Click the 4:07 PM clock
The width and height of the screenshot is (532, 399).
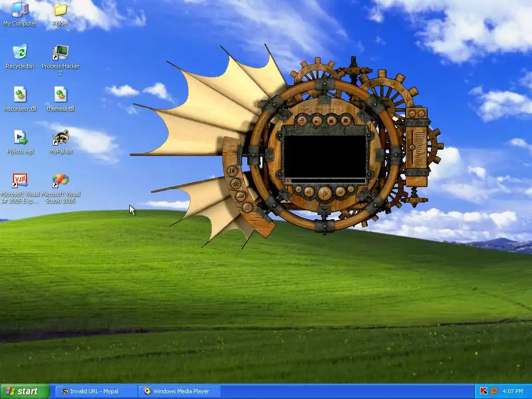513,391
